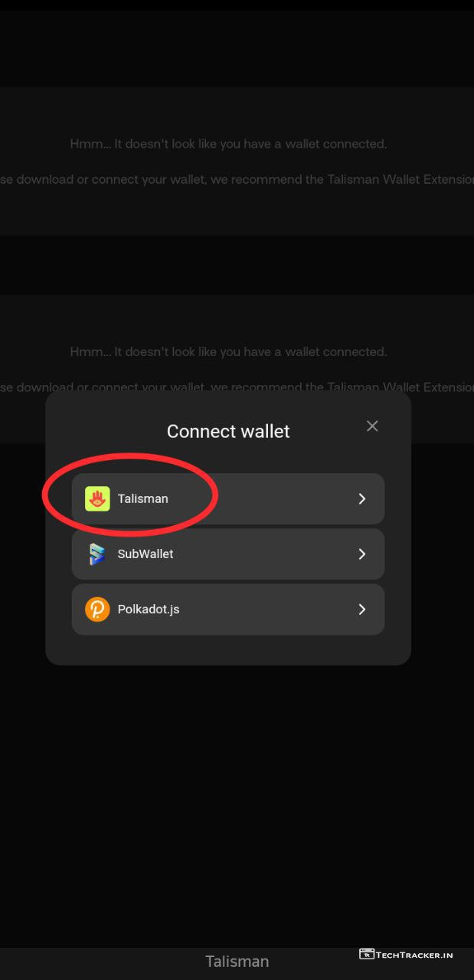Expand the SubWallet option chevron arrow

click(362, 554)
